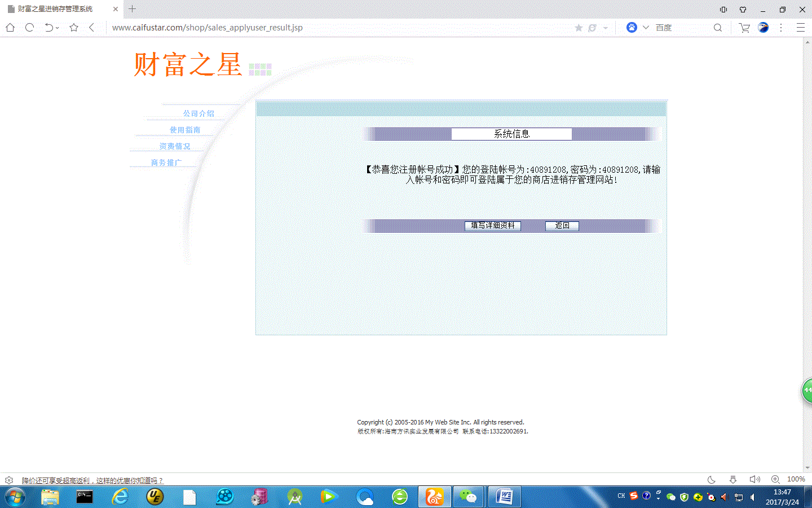Open the 公司介绍 menu item

[198, 113]
